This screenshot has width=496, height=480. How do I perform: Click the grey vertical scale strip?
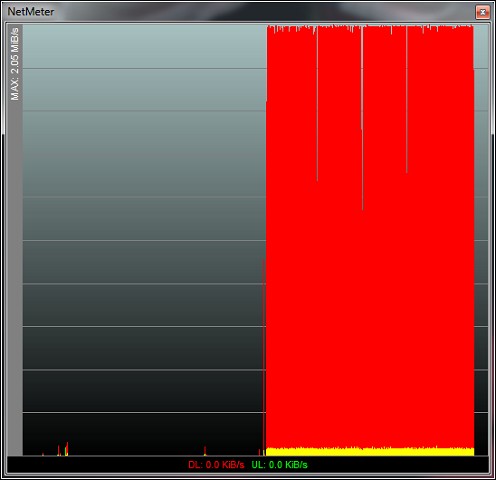coord(15,240)
